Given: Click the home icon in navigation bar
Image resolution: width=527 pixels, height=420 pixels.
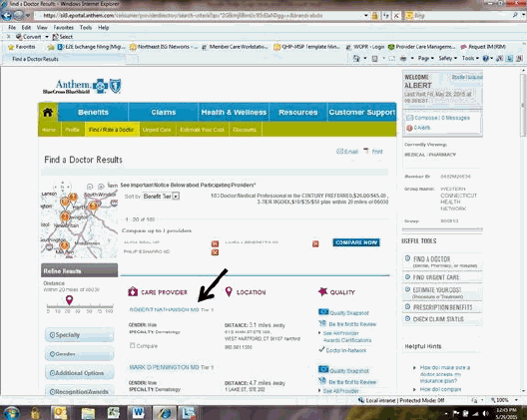Looking at the screenshot, I should point(48,112).
